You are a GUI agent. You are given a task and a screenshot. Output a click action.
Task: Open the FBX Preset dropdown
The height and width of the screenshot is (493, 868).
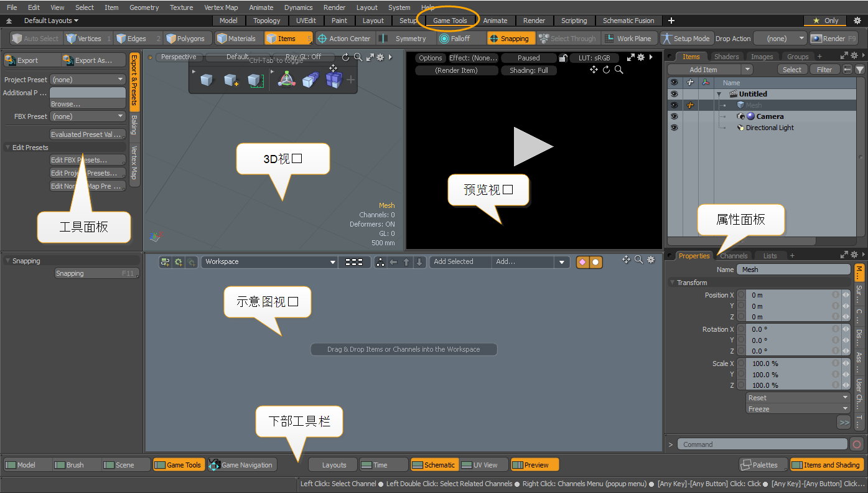click(88, 116)
